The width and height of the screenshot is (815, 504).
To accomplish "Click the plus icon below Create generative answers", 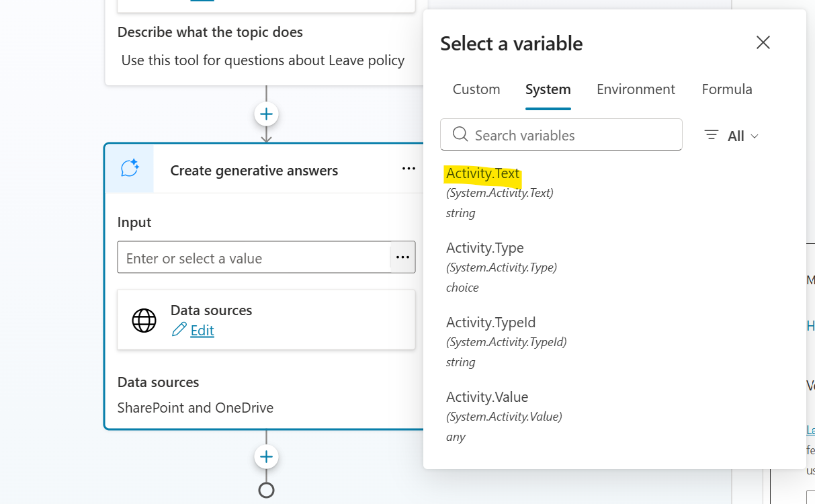I will 266,456.
